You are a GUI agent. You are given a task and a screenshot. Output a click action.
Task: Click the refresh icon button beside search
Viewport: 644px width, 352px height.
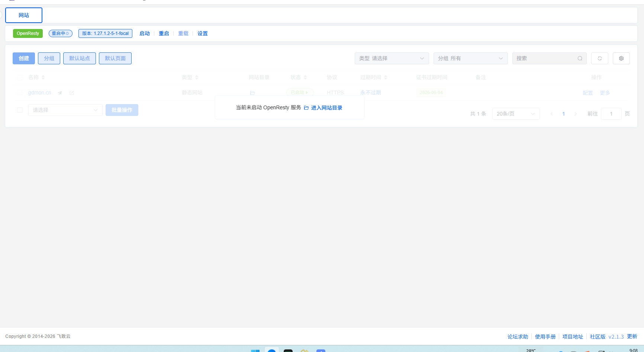pos(599,58)
